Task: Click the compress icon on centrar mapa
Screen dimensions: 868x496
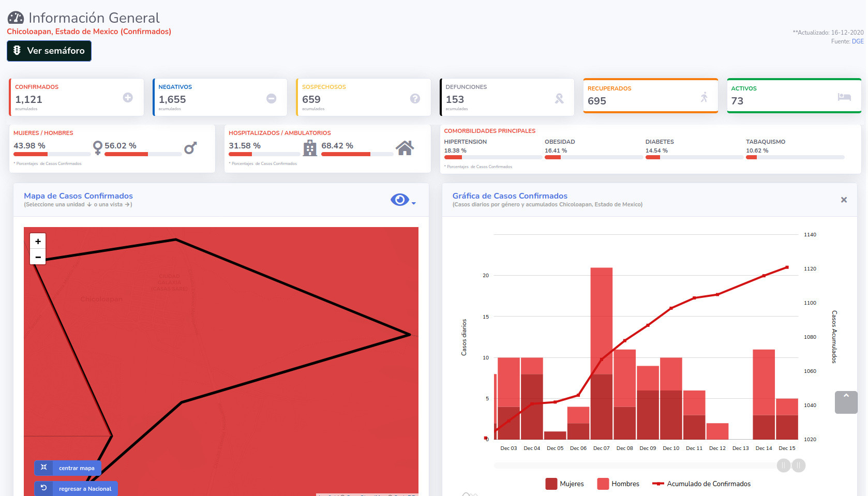Action: [43, 467]
